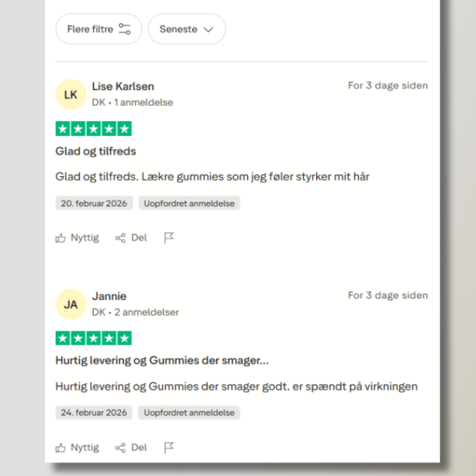Image resolution: width=476 pixels, height=476 pixels.
Task: Open Lise Karlsen's reviewer profile
Action: point(123,86)
